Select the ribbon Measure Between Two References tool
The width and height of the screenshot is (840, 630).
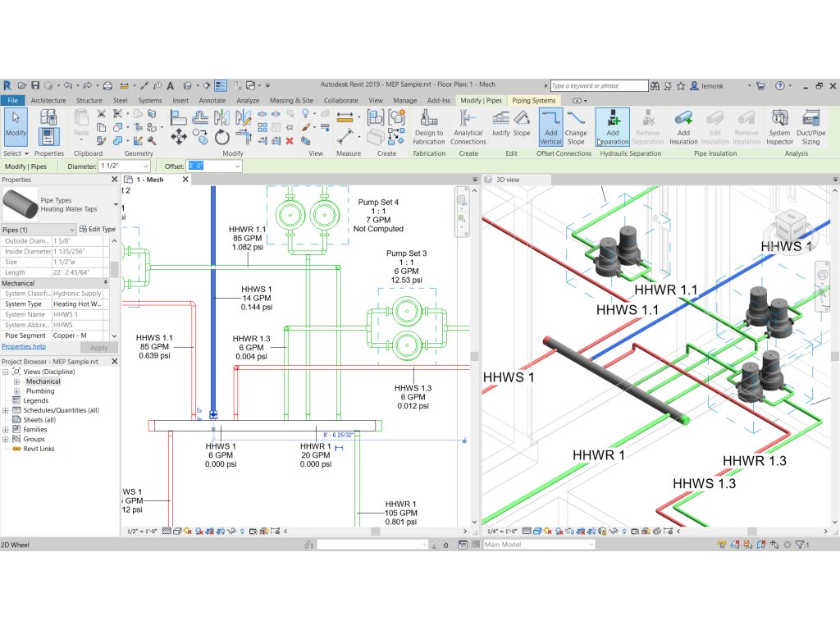(x=345, y=116)
